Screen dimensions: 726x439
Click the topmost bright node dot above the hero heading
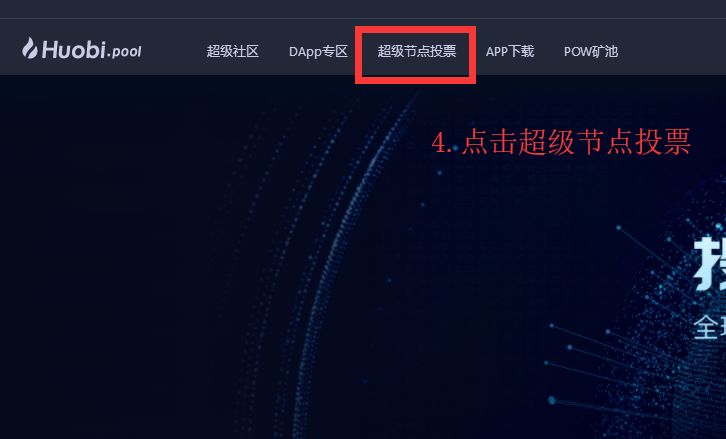coord(619,227)
